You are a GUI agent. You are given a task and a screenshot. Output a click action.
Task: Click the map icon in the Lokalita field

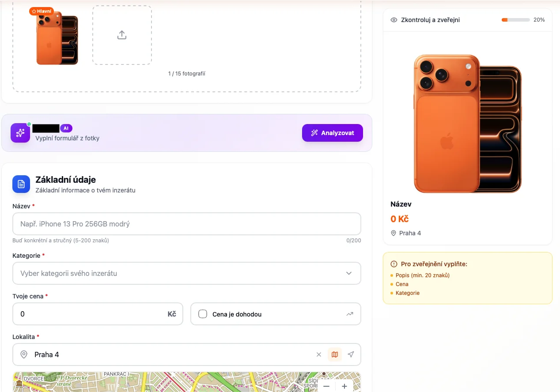[335, 354]
